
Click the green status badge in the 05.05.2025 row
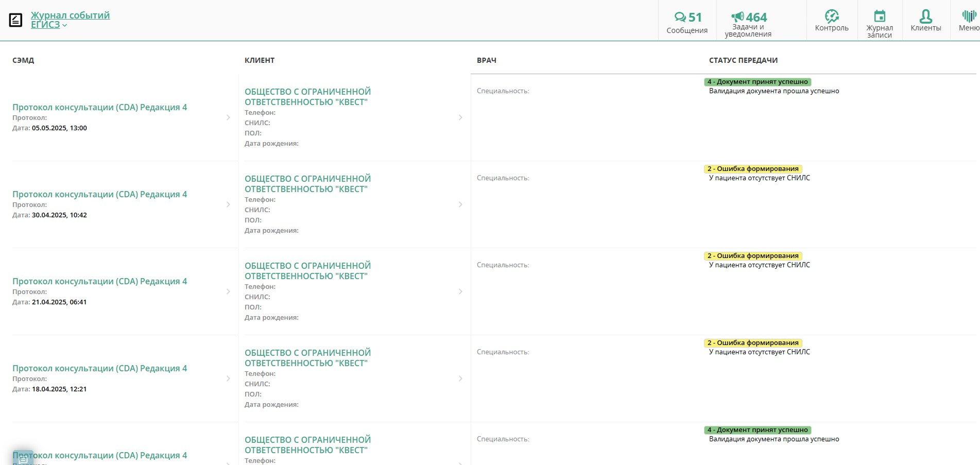[758, 82]
